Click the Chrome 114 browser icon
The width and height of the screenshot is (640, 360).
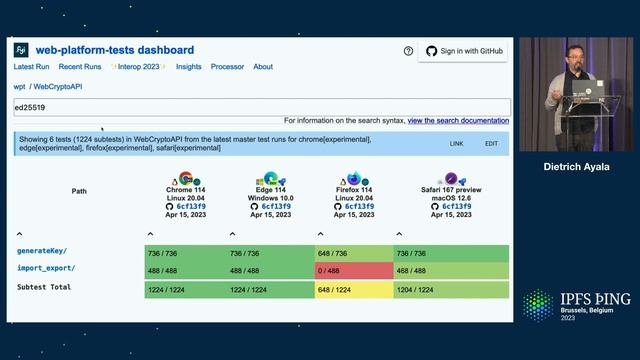point(186,178)
